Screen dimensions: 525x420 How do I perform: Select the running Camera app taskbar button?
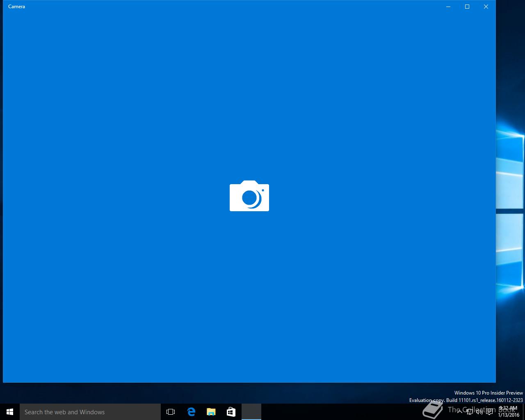(251, 412)
